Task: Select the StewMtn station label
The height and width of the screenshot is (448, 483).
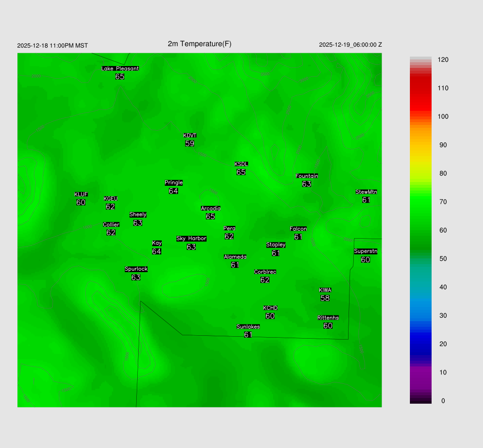Action: pos(366,192)
